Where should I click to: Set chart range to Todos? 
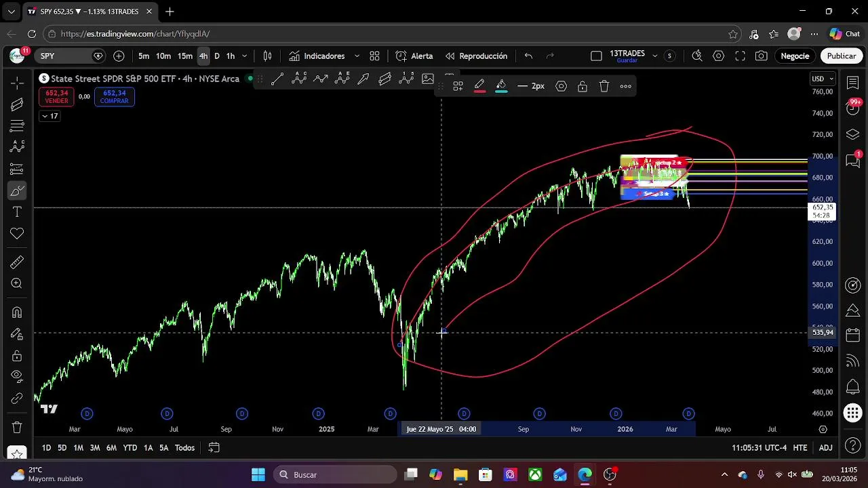pyautogui.click(x=184, y=448)
